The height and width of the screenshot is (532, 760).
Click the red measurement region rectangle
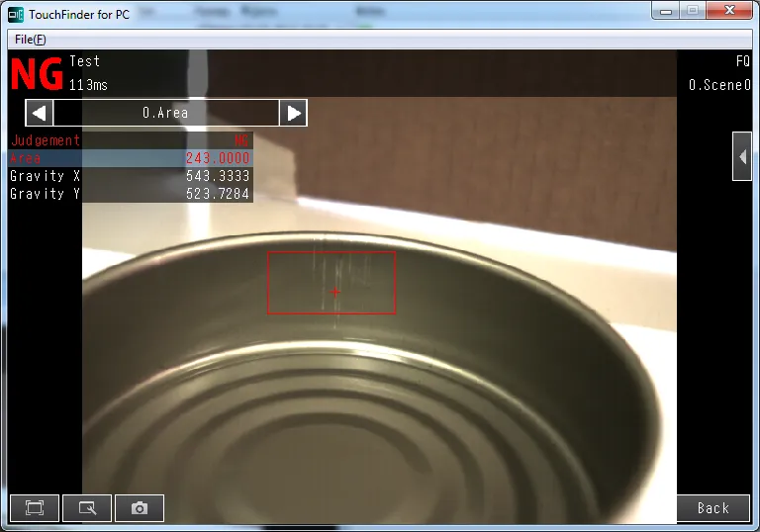332,252
